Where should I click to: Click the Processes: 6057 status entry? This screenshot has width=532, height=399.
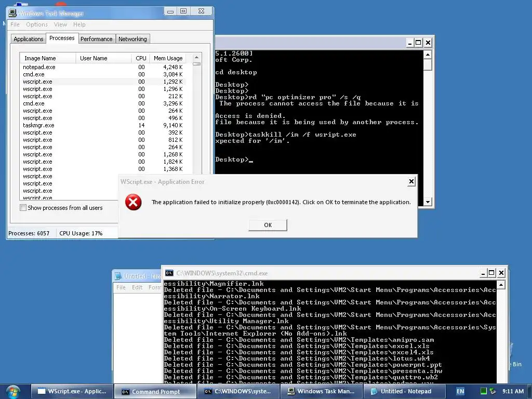pyautogui.click(x=29, y=233)
